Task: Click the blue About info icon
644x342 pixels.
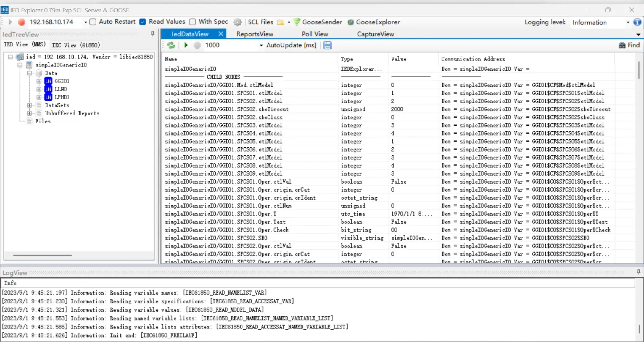Action: tap(637, 22)
